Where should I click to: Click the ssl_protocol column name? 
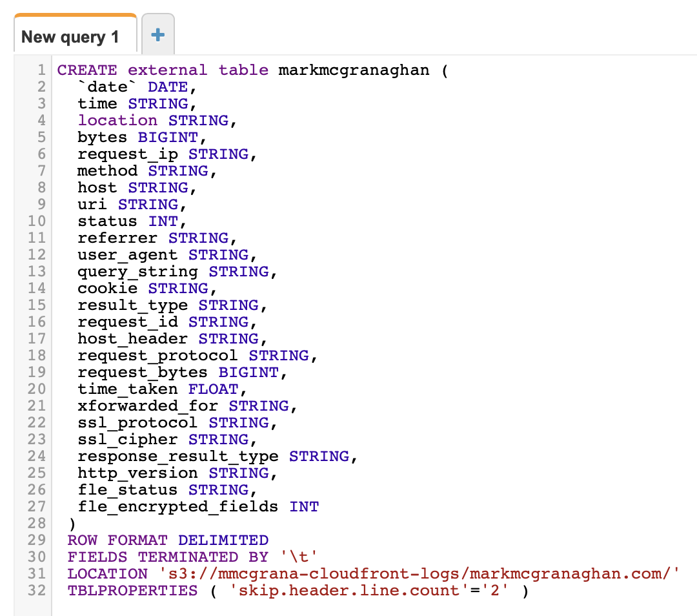[x=138, y=422]
